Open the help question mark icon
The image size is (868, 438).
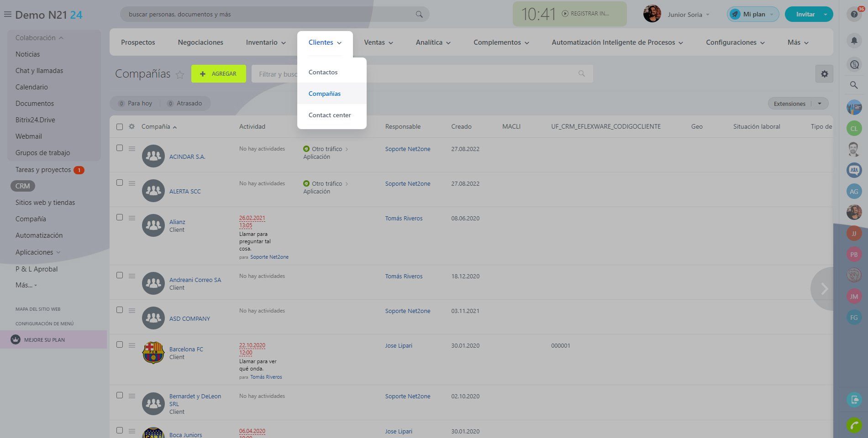tap(854, 15)
